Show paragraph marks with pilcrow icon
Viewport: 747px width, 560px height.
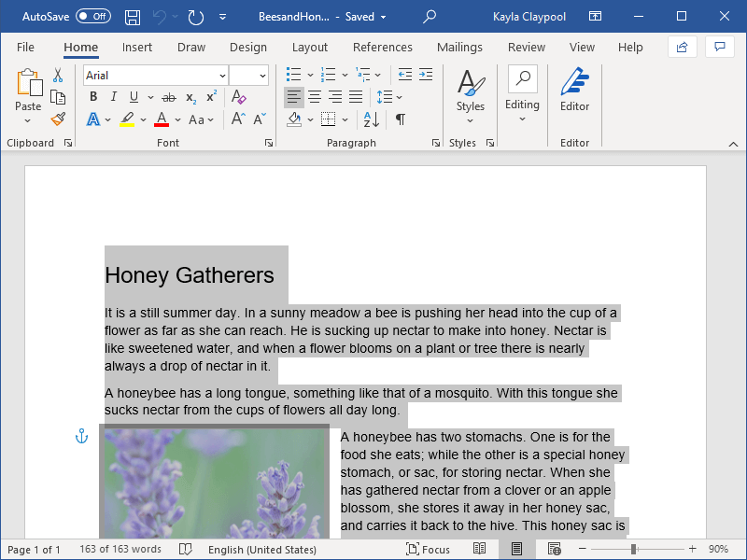tap(401, 119)
